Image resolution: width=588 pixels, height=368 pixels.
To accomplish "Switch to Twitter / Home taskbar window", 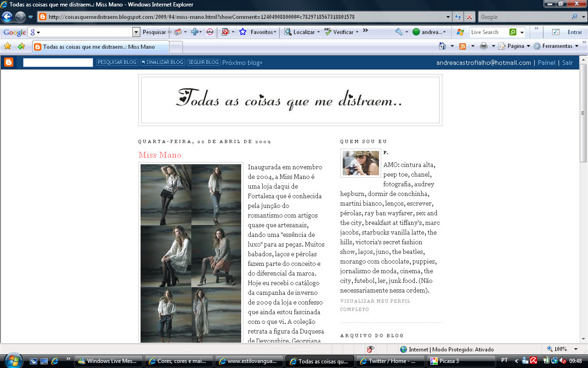I will click(390, 361).
